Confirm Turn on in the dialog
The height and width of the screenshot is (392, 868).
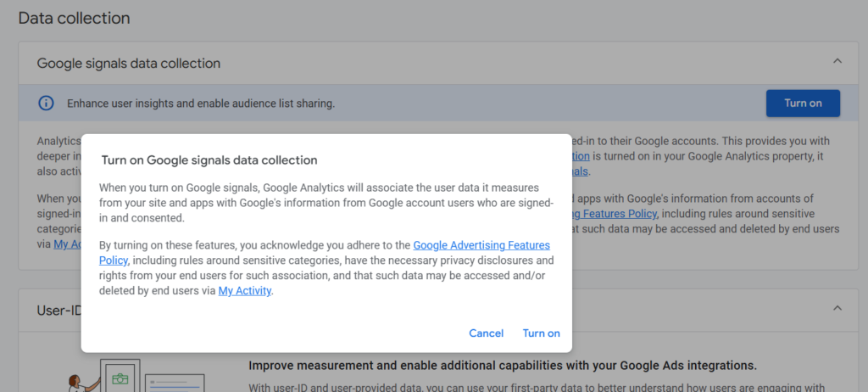pyautogui.click(x=541, y=333)
